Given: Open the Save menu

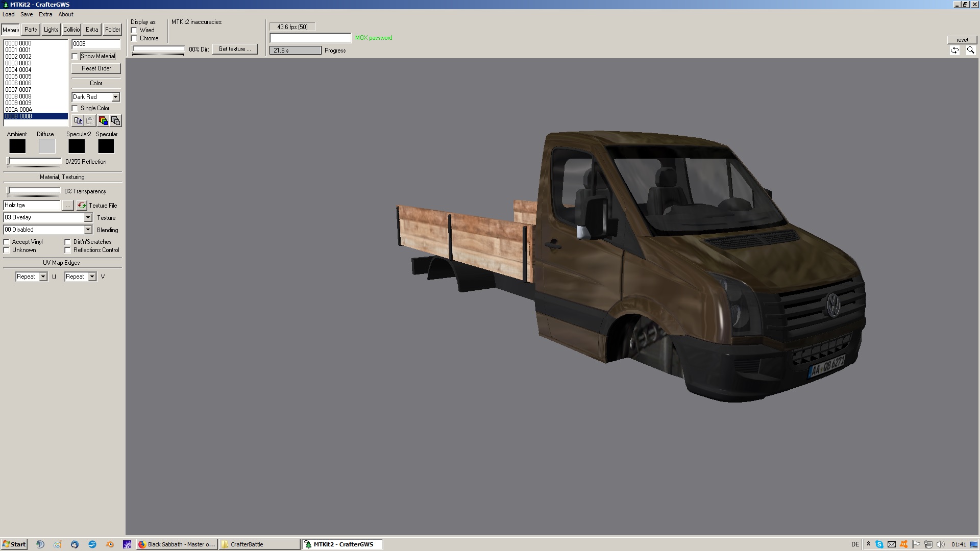Looking at the screenshot, I should 27,14.
